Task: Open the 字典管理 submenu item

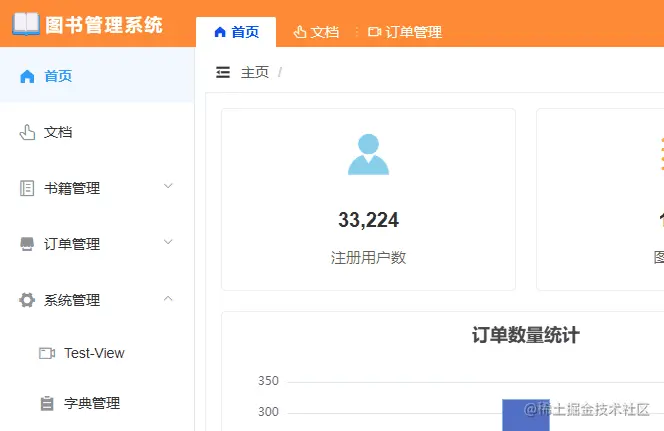Action: tap(97, 403)
